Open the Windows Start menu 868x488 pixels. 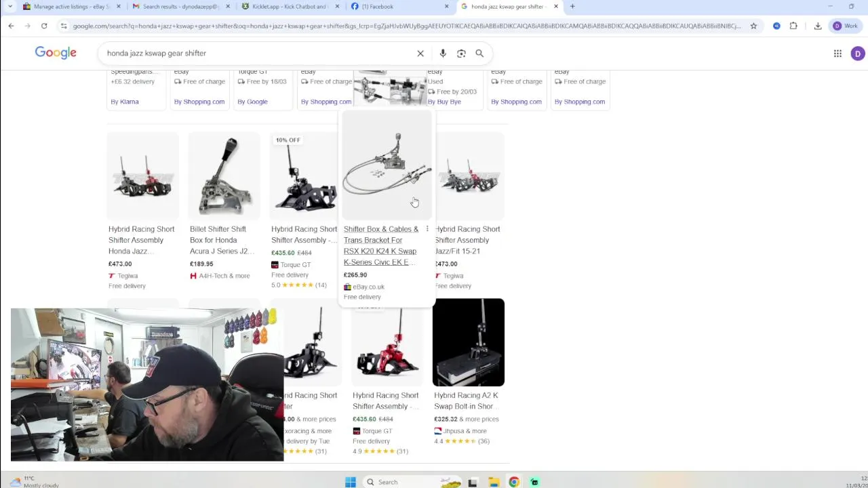tap(350, 482)
